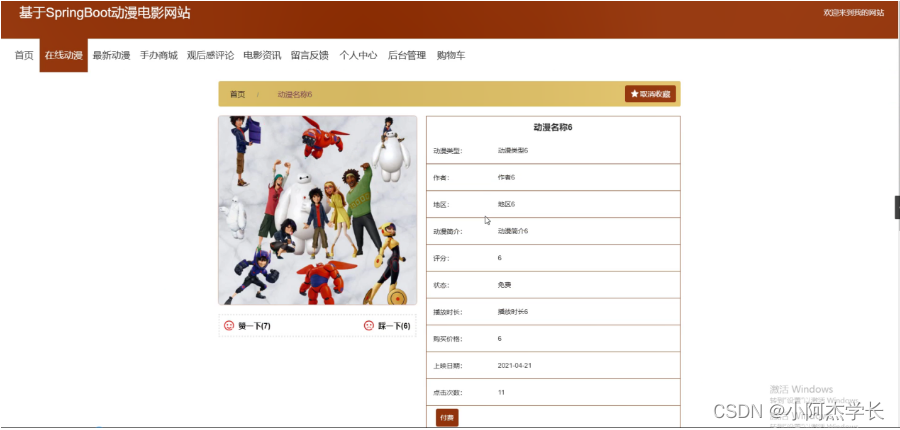
Task: Click the 2021-04-21 release date
Action: [x=514, y=366]
